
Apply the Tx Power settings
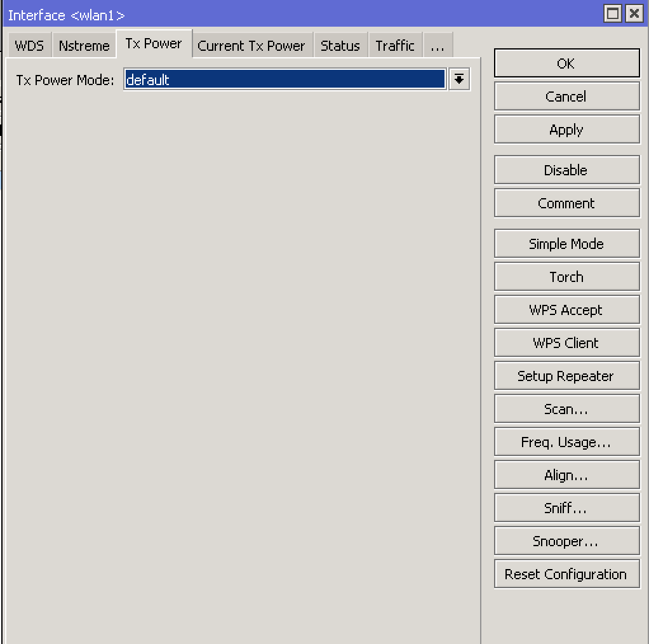(566, 129)
